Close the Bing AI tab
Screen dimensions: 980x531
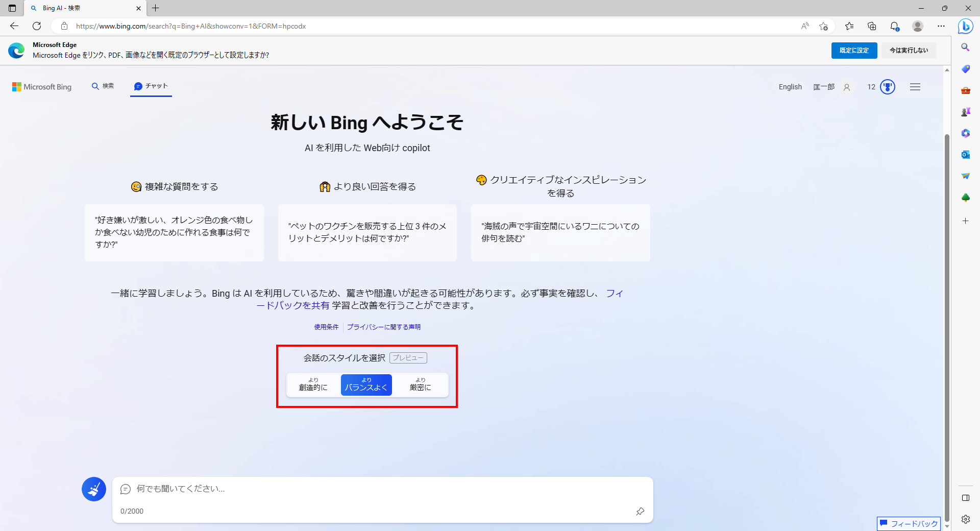[x=138, y=8]
